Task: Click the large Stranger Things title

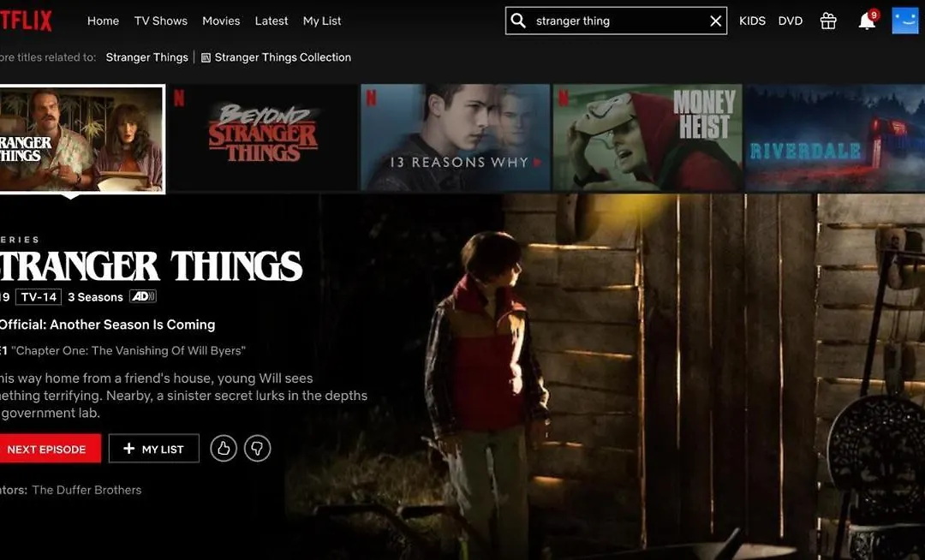Action: pos(151,265)
